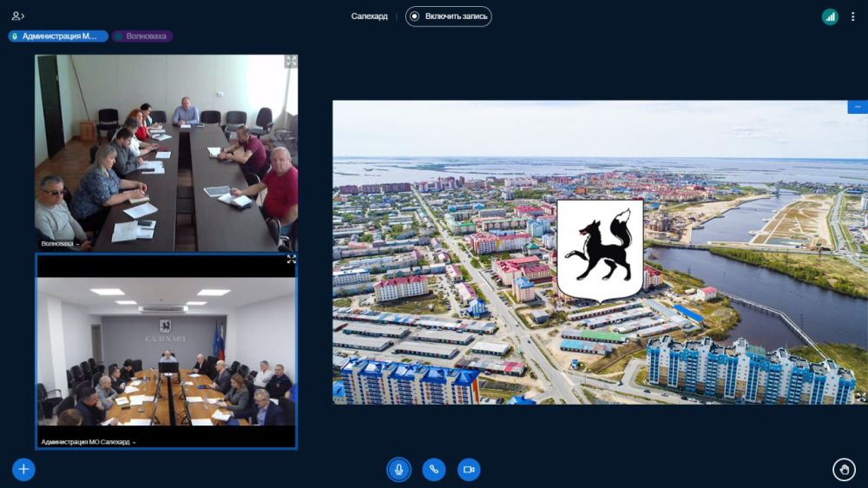Open dropdown next to Волноваха video label
The height and width of the screenshot is (488, 868).
point(77,244)
